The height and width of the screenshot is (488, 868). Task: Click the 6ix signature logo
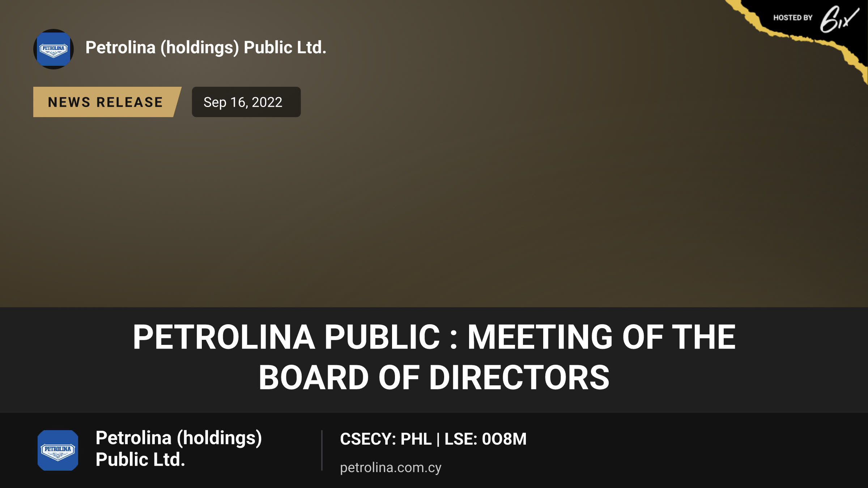[x=839, y=20]
